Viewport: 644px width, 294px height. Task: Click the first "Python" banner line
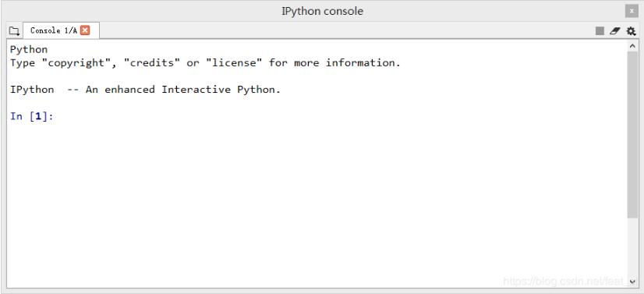[x=29, y=50]
